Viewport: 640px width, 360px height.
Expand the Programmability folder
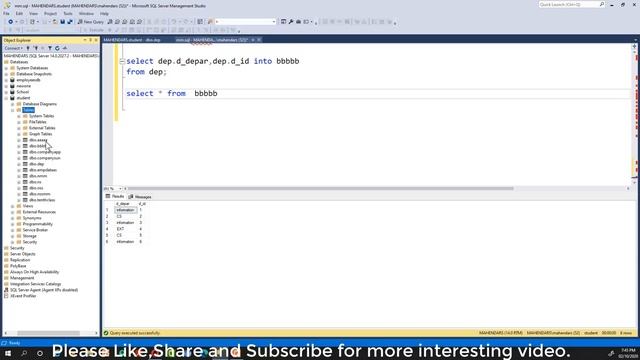pos(13,224)
